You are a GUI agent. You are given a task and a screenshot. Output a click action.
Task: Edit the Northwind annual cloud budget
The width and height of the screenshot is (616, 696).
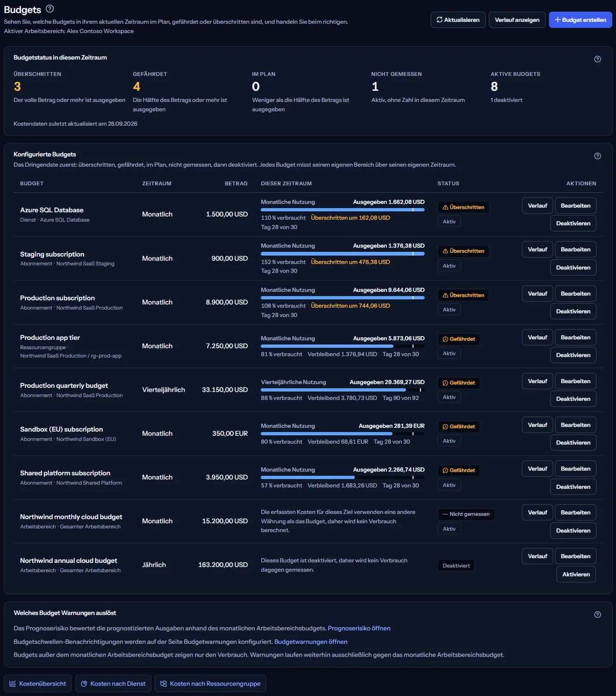(575, 556)
